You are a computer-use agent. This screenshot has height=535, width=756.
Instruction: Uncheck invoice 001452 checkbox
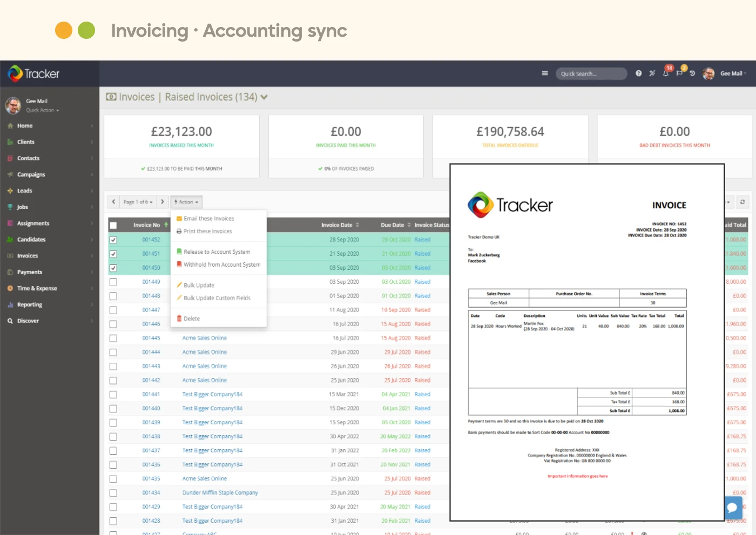(x=113, y=240)
